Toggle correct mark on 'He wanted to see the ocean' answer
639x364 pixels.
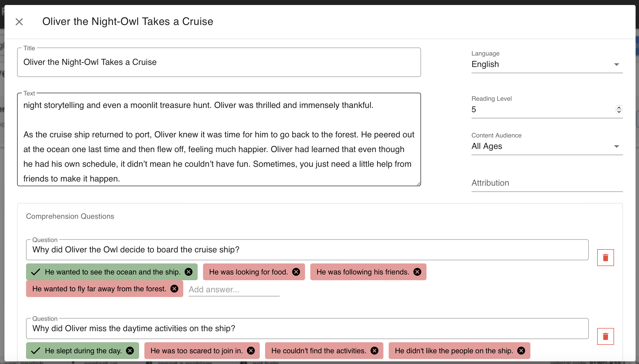pyautogui.click(x=35, y=272)
